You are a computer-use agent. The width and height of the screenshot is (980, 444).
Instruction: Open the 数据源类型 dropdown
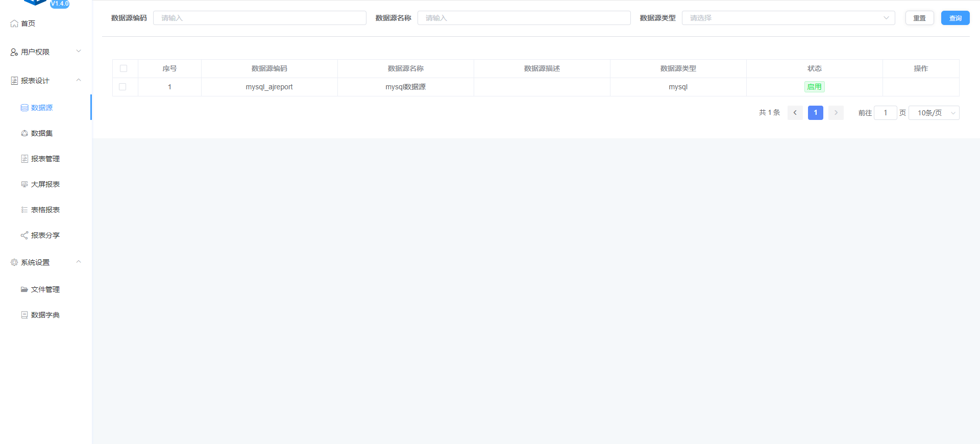789,18
